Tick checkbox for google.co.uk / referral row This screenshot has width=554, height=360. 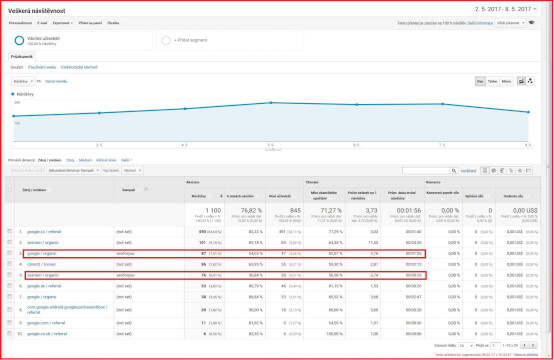point(10,333)
